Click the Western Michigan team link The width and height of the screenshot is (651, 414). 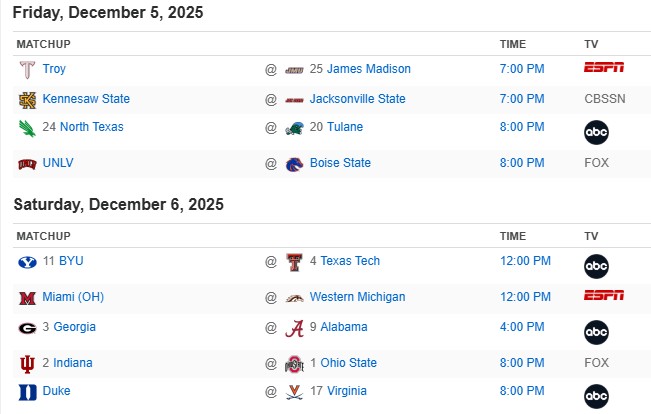tap(357, 297)
